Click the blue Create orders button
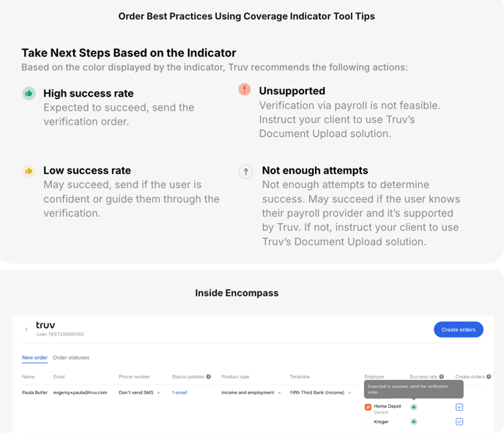 point(459,330)
